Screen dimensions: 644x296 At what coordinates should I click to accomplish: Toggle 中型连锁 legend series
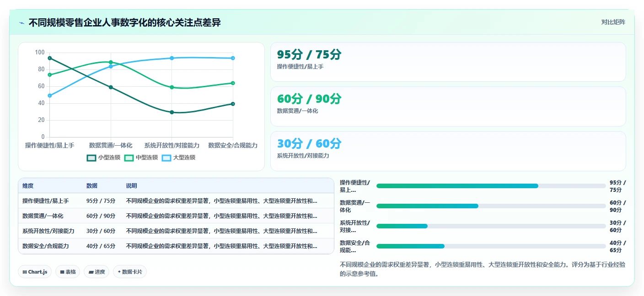(x=141, y=158)
